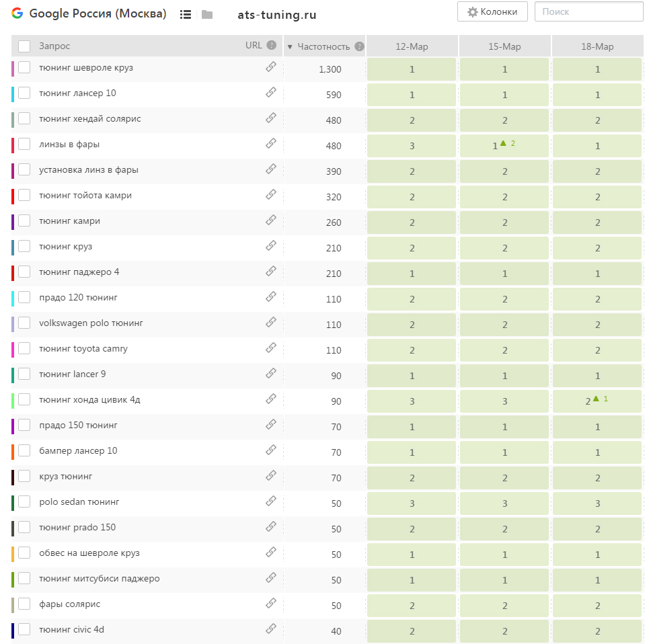Open URL link for линзы в фары
The height and width of the screenshot is (644, 649).
271,144
